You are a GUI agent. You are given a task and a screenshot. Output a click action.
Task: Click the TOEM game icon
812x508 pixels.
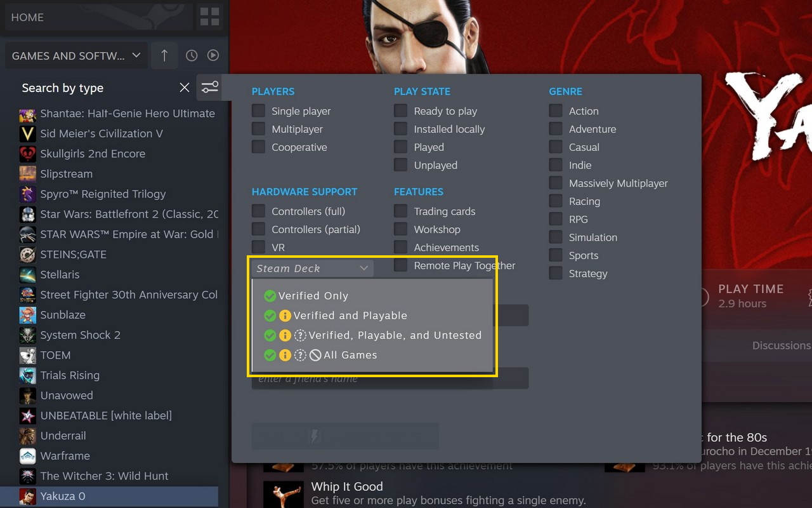click(27, 356)
